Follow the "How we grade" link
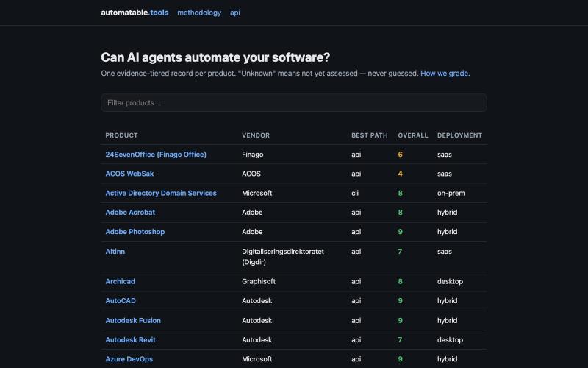 [x=444, y=73]
